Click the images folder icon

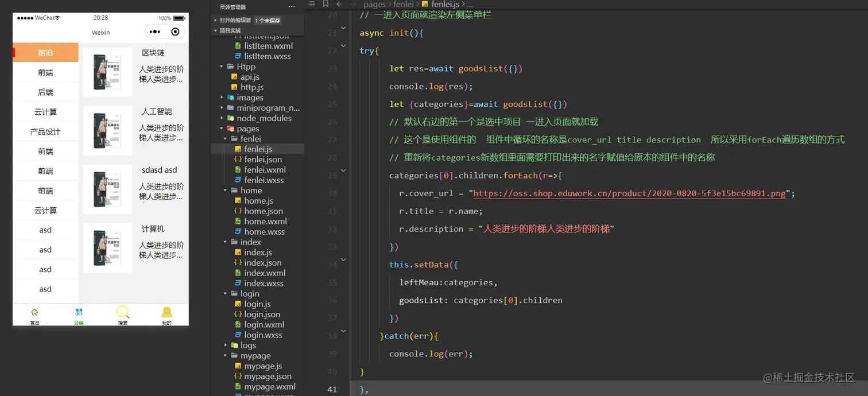[x=231, y=98]
